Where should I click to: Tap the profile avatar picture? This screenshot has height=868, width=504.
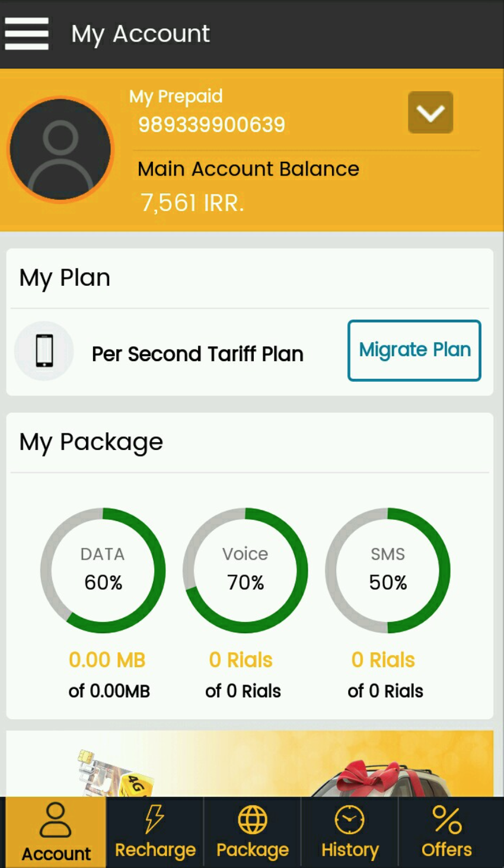click(60, 149)
